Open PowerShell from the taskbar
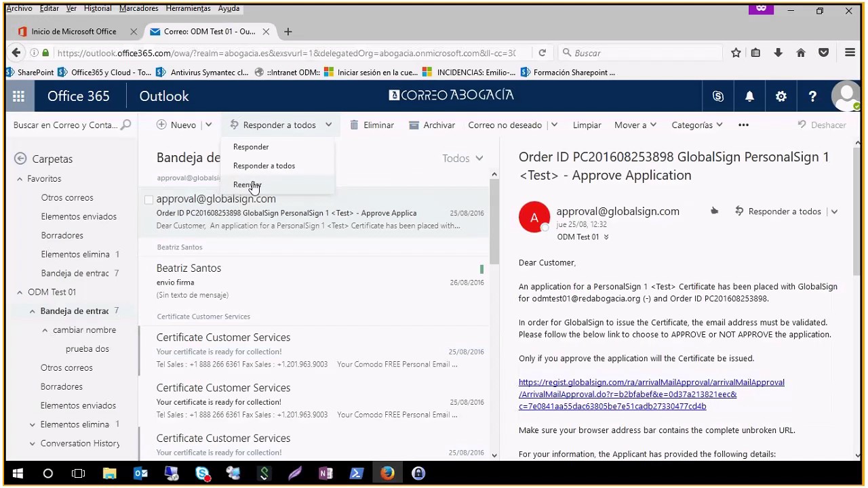Screen dimensions: 868x488 tap(357, 474)
